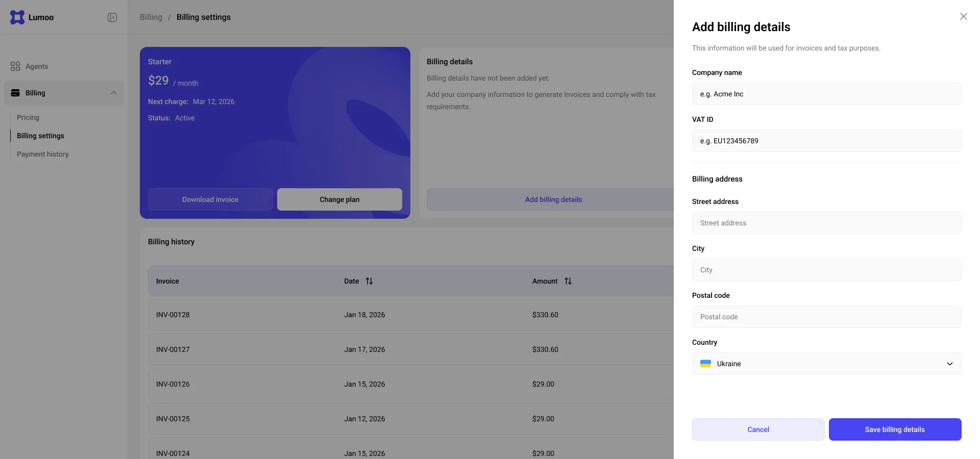Click the Jan 12, 2026 date cell
980x459 pixels.
(x=364, y=419)
